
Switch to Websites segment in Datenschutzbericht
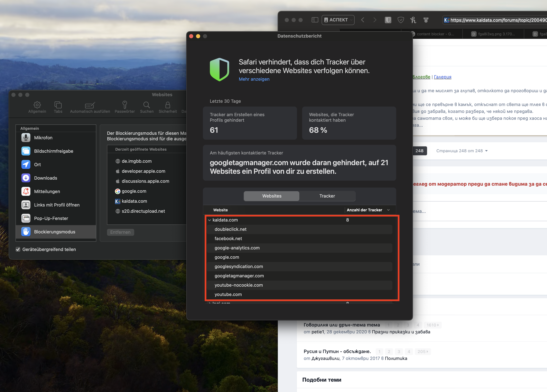(x=272, y=196)
